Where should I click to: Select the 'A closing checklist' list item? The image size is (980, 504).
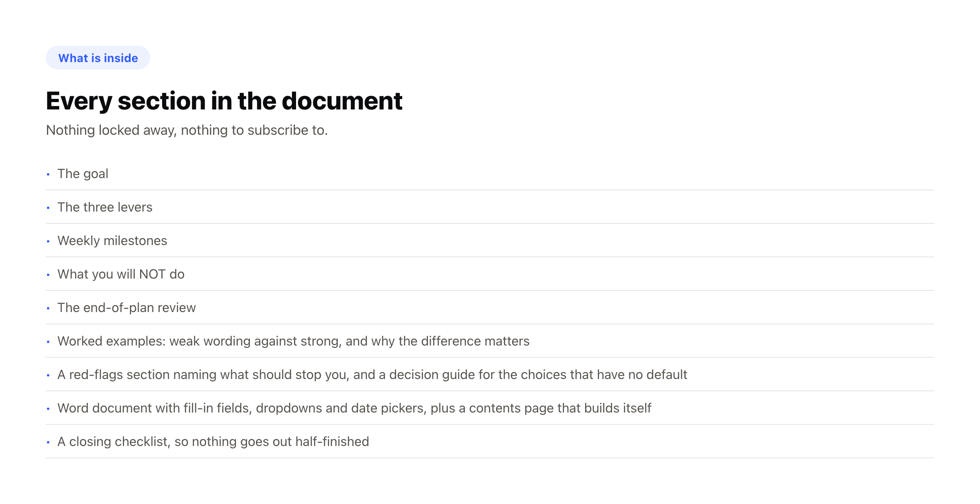pos(490,442)
